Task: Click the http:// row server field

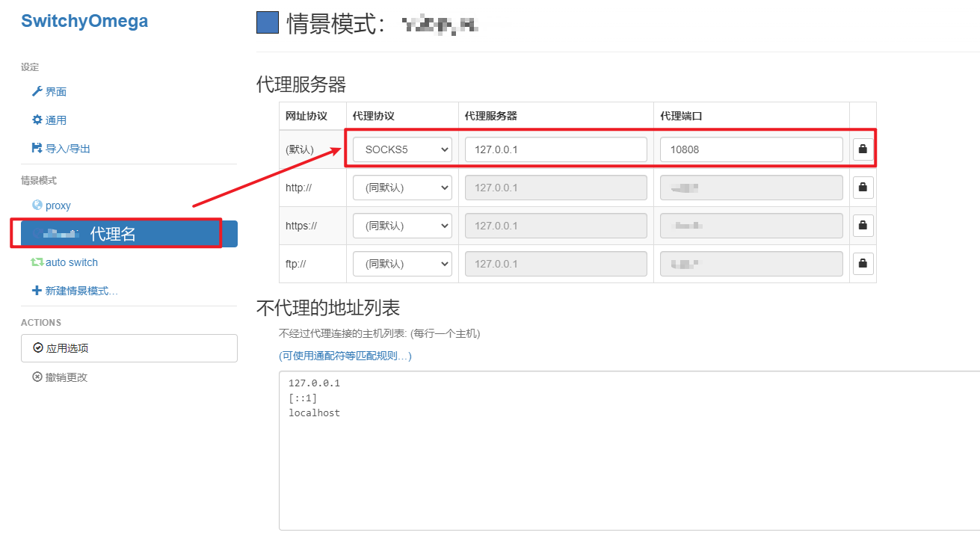Action: [556, 188]
